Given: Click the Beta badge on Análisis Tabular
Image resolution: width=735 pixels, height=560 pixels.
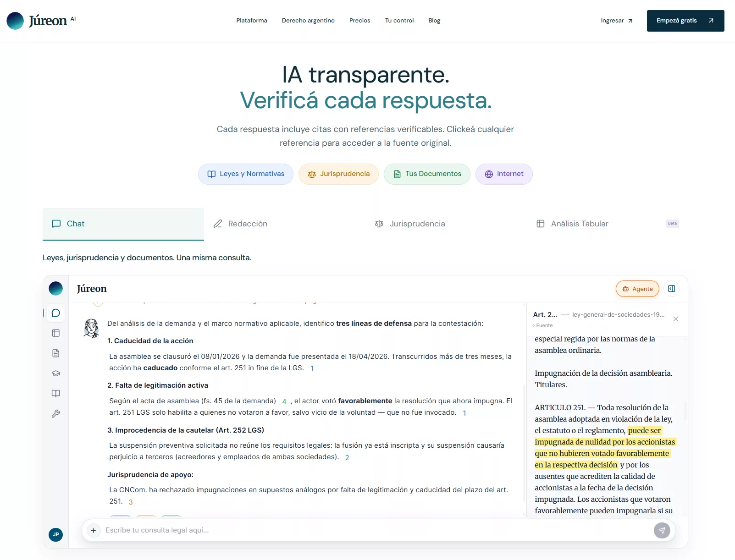Looking at the screenshot, I should (672, 224).
